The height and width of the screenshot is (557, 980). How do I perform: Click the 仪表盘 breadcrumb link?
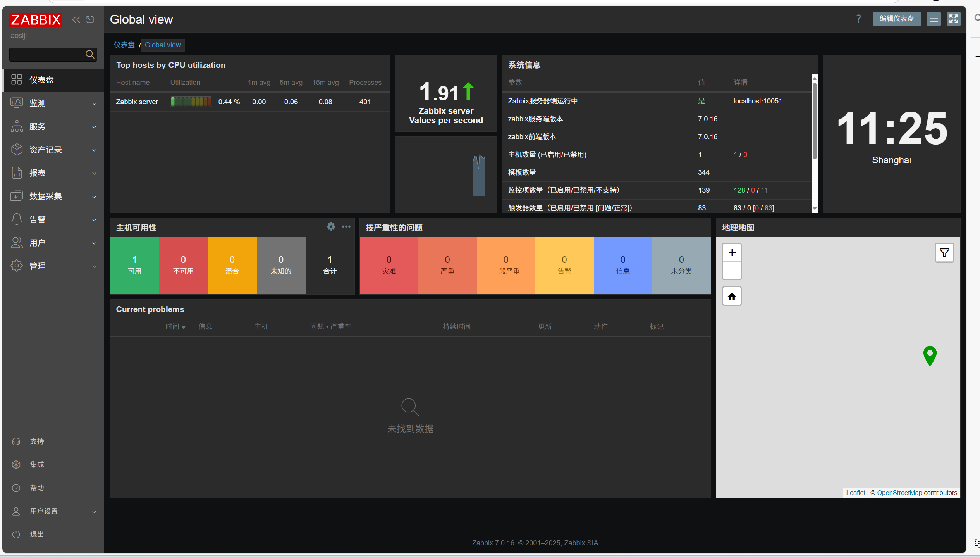tap(124, 45)
